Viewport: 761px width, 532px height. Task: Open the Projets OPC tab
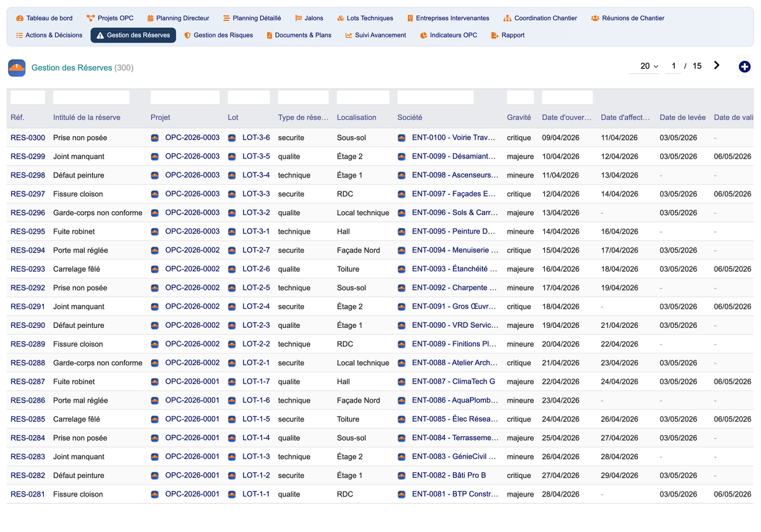click(x=110, y=18)
